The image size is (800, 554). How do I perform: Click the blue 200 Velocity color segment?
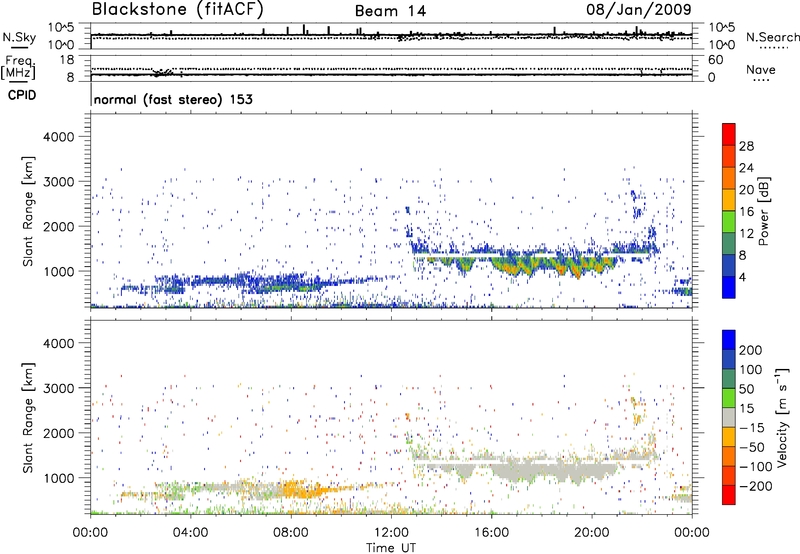[729, 340]
